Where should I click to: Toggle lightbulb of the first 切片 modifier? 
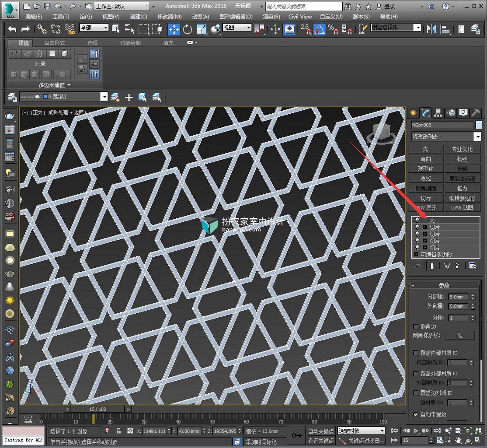pos(417,227)
